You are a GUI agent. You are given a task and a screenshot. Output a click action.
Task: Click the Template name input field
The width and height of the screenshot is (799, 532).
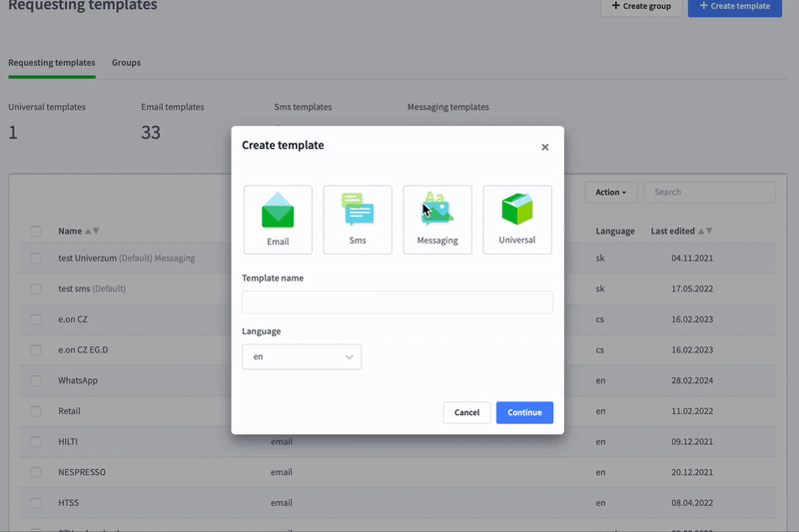pos(398,302)
